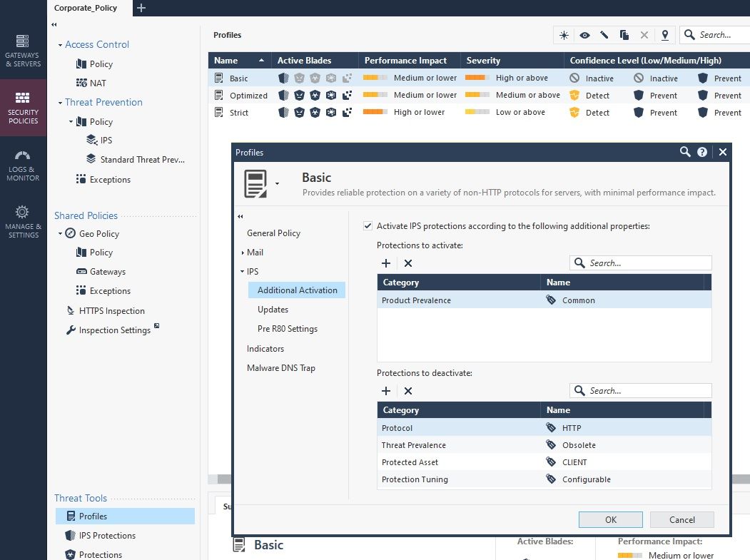
Task: Click remove X icon above Protections to deactivate
Action: click(x=408, y=391)
